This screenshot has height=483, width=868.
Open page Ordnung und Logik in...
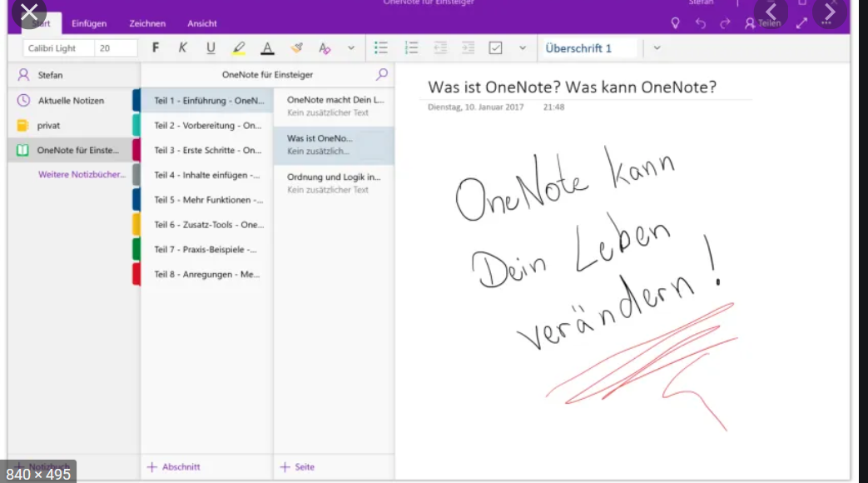(x=334, y=182)
